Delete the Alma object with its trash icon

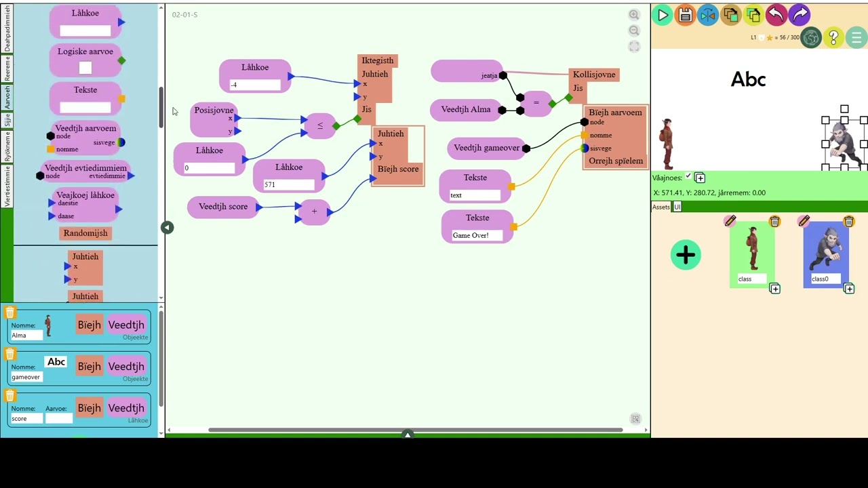[x=9, y=312]
